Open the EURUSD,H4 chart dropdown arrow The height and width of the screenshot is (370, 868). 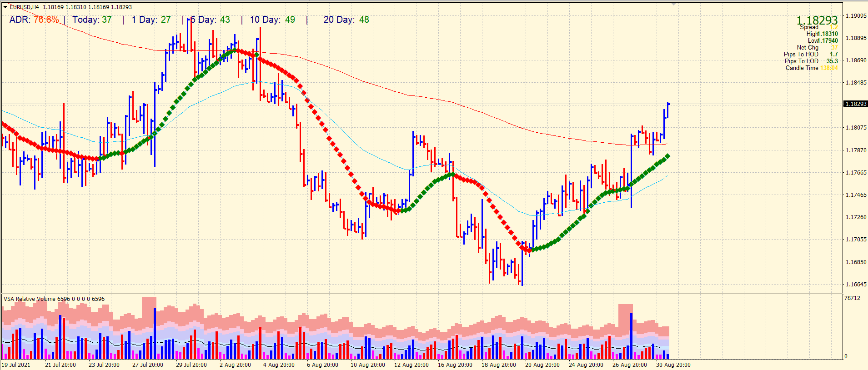tap(5, 7)
